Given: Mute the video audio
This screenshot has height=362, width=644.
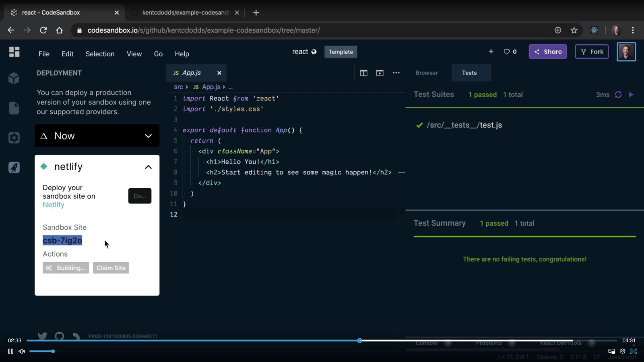Looking at the screenshot, I should 22,351.
